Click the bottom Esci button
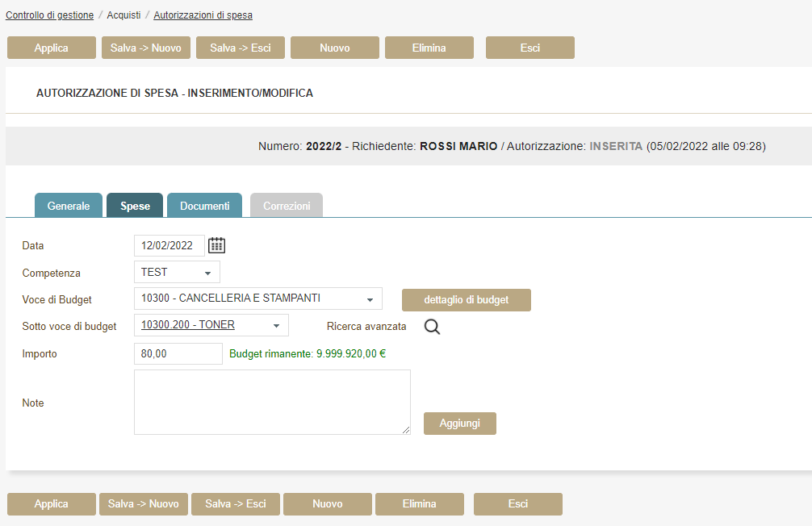This screenshot has height=526, width=812. 518,504
